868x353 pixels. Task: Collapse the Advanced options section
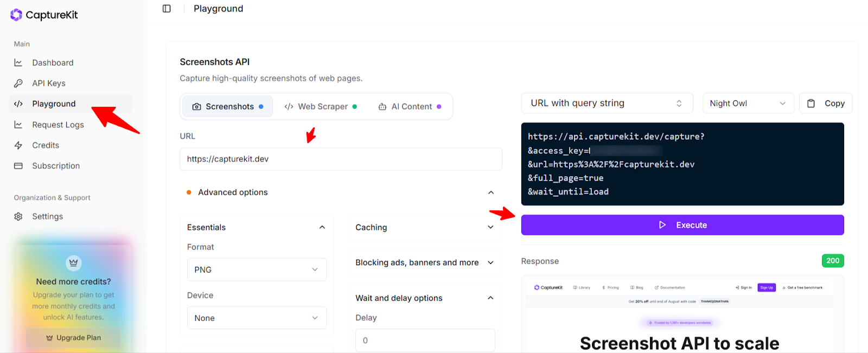(x=341, y=192)
